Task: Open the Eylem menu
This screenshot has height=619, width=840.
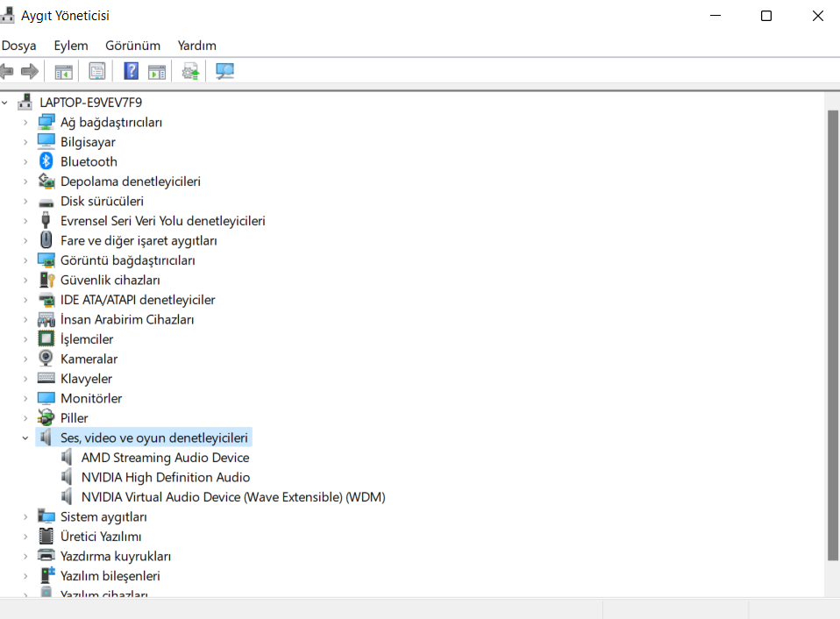Action: pyautogui.click(x=71, y=46)
